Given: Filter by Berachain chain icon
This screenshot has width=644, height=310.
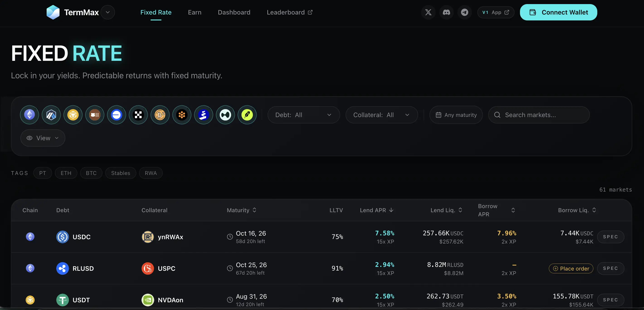Looking at the screenshot, I should tap(95, 115).
